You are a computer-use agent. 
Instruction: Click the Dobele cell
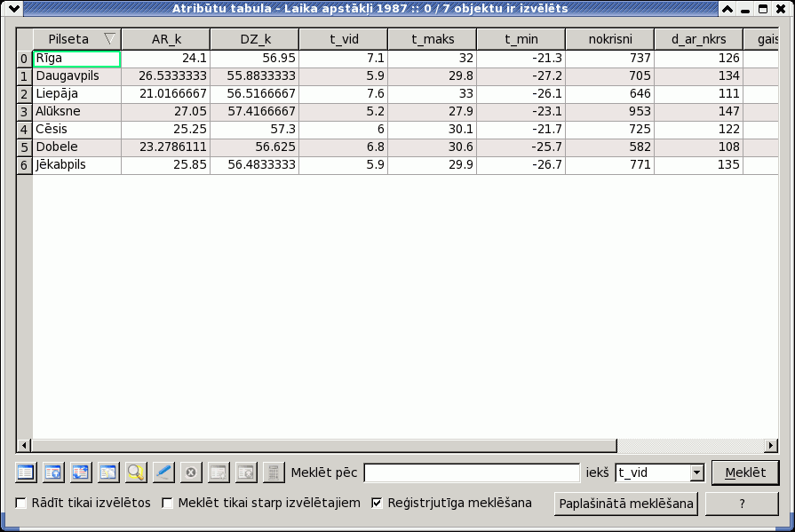[77, 147]
